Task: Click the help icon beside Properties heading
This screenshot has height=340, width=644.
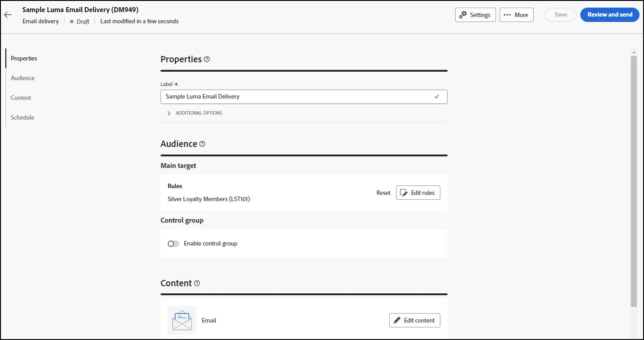Action: tap(207, 59)
